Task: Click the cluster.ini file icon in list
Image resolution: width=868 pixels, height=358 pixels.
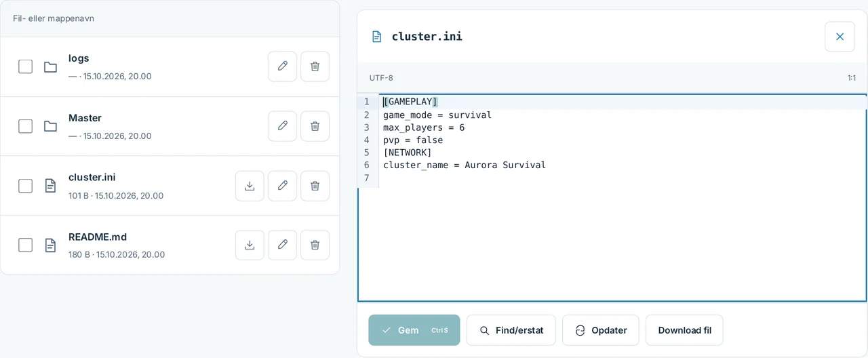Action: pos(50,186)
